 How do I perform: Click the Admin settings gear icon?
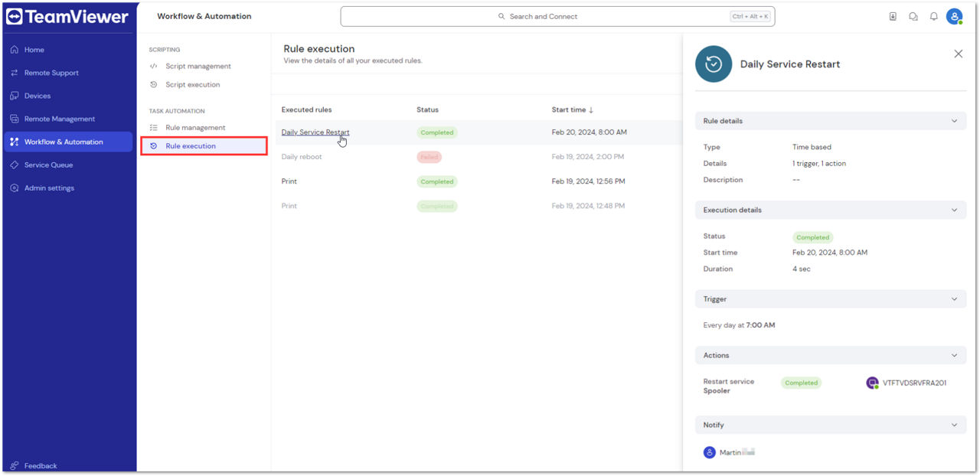[x=15, y=187]
